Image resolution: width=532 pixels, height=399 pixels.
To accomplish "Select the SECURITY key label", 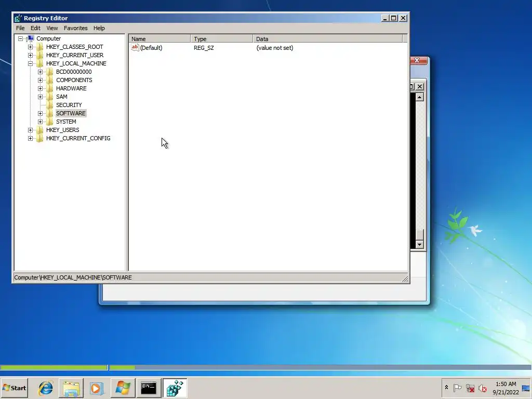I will point(69,105).
